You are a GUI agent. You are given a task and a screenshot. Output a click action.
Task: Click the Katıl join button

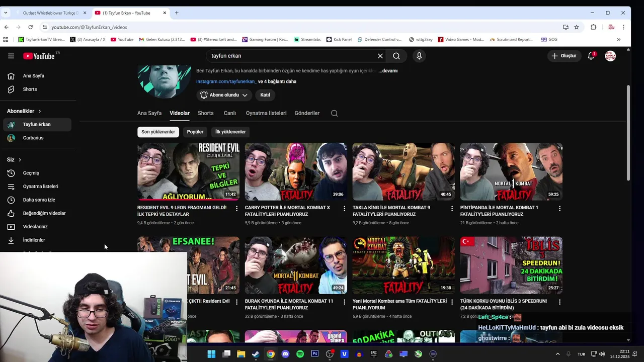click(x=265, y=95)
